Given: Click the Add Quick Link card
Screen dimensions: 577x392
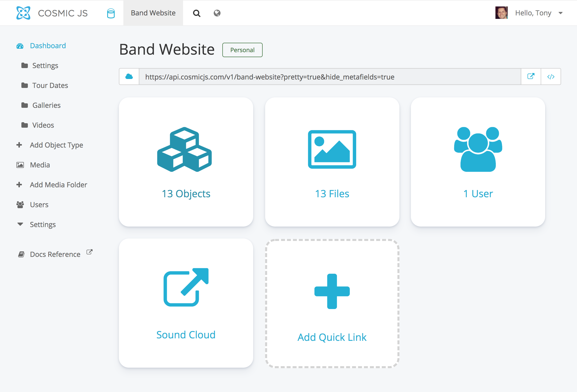Looking at the screenshot, I should (x=332, y=303).
